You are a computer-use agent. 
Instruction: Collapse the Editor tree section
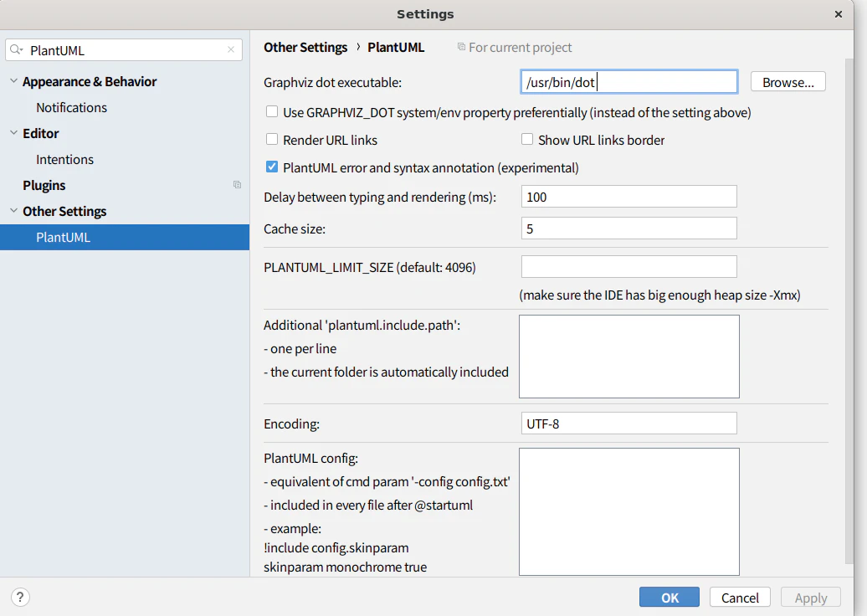coord(14,133)
